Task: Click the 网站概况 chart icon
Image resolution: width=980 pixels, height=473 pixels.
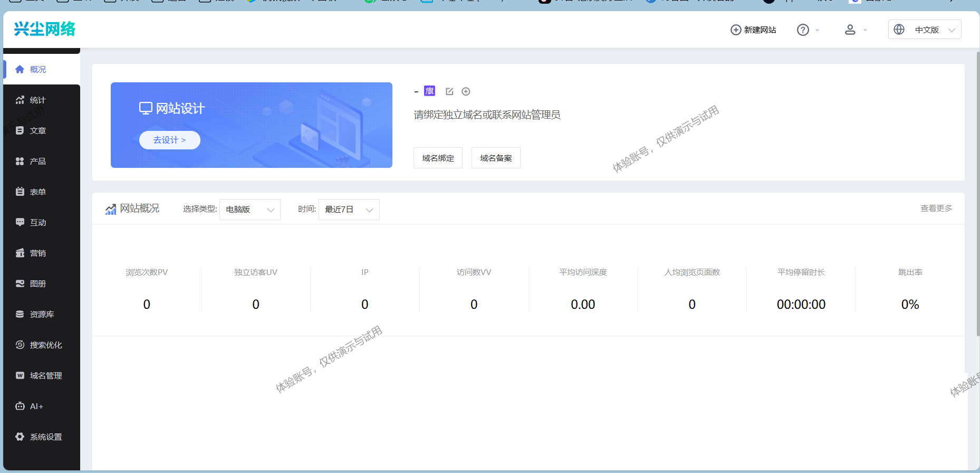Action: [110, 210]
